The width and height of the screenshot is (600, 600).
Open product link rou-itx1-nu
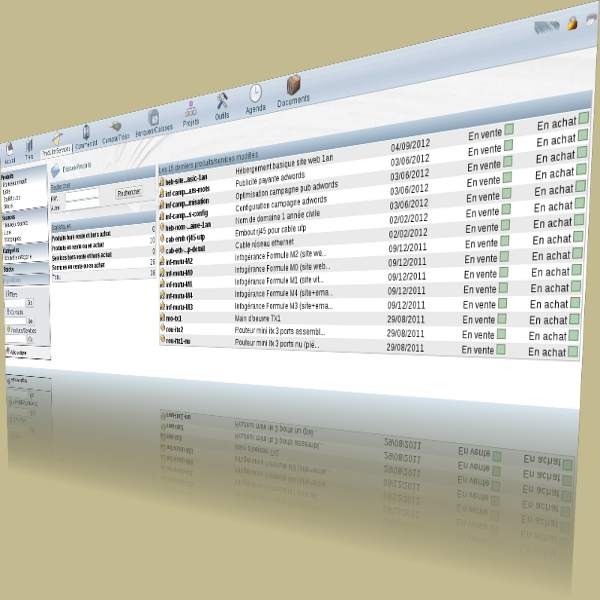point(178,341)
